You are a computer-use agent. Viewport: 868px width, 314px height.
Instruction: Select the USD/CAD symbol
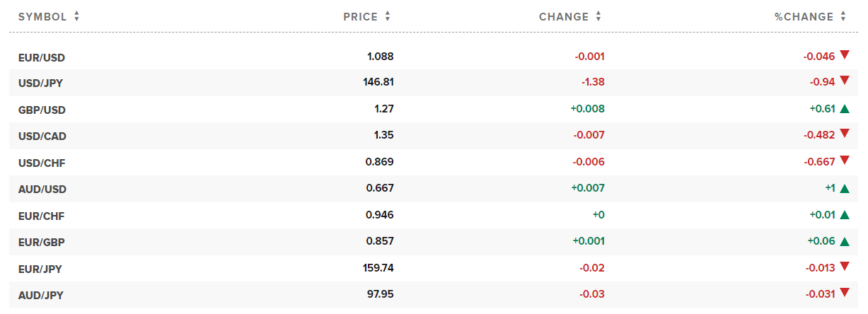[x=42, y=136]
